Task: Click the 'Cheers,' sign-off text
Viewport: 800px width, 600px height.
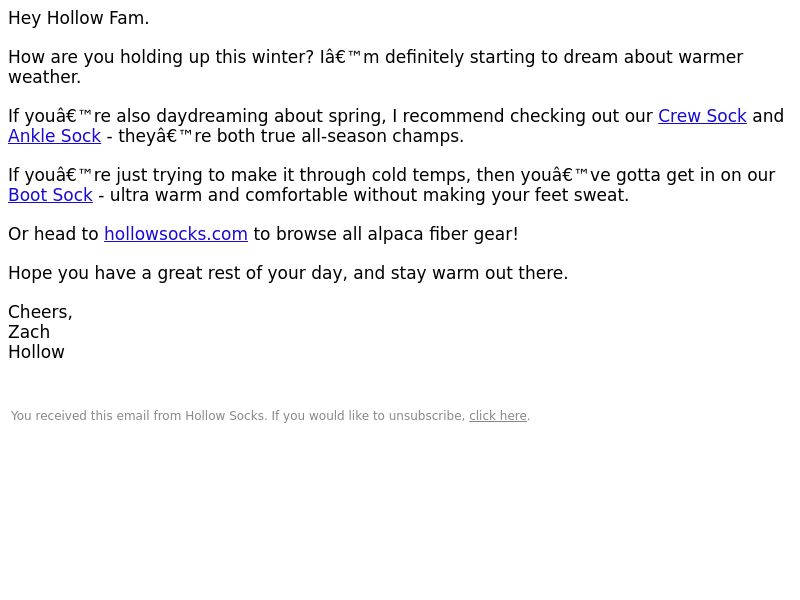Action: point(40,312)
